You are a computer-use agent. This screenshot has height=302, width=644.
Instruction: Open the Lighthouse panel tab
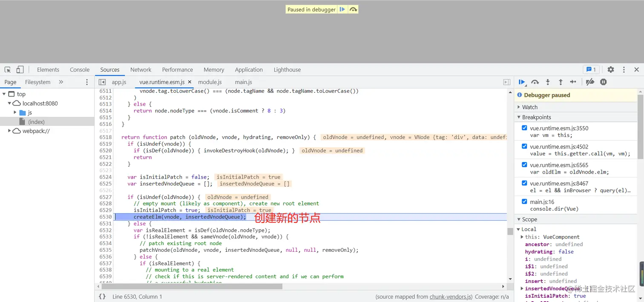click(287, 70)
